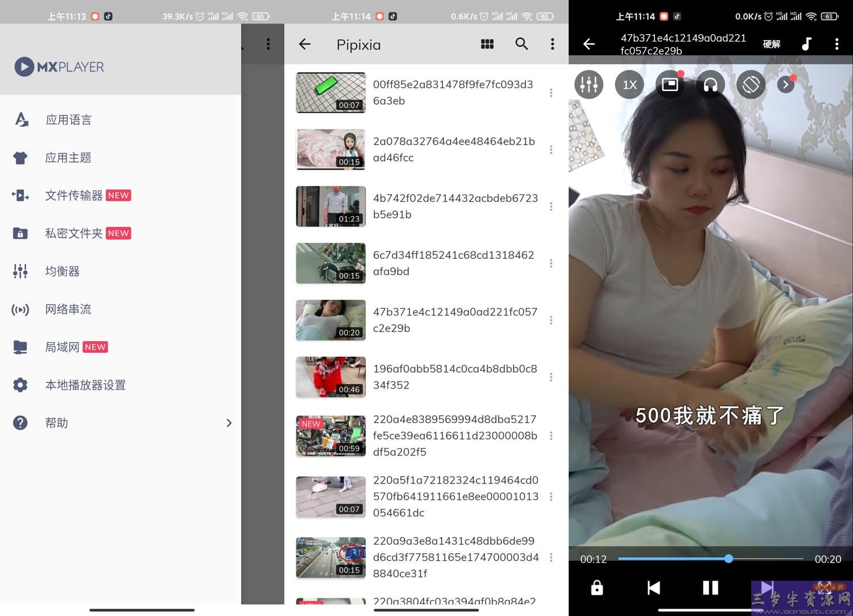Click the MX Player logo

point(59,67)
